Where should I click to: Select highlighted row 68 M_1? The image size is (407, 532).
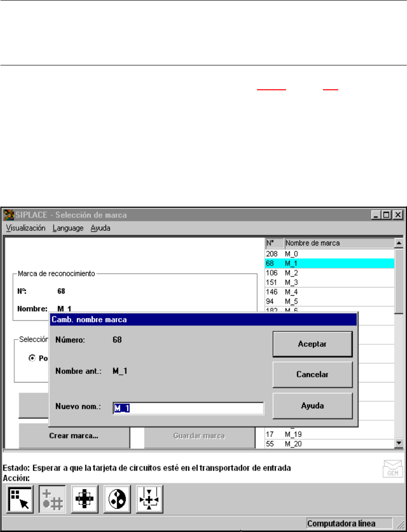330,263
